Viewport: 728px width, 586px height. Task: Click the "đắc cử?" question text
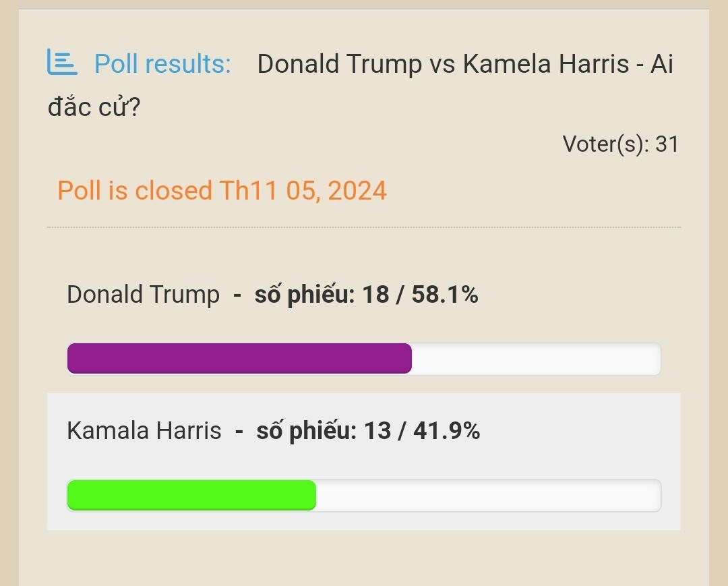pos(94,107)
